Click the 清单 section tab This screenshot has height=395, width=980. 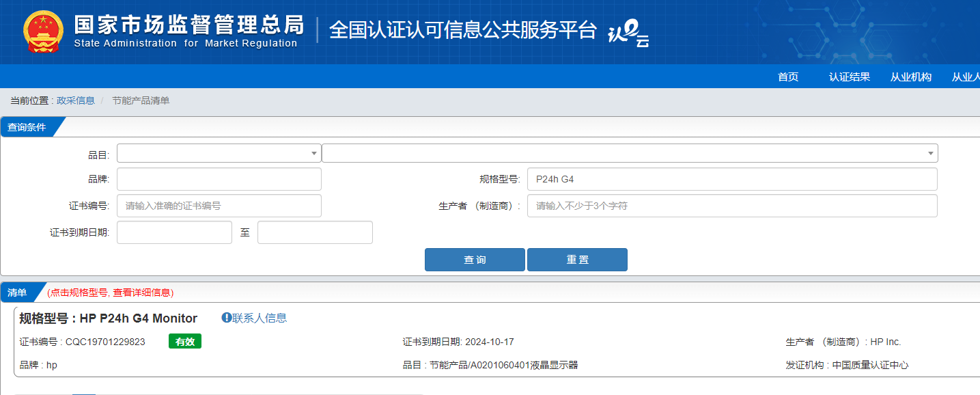point(17,292)
